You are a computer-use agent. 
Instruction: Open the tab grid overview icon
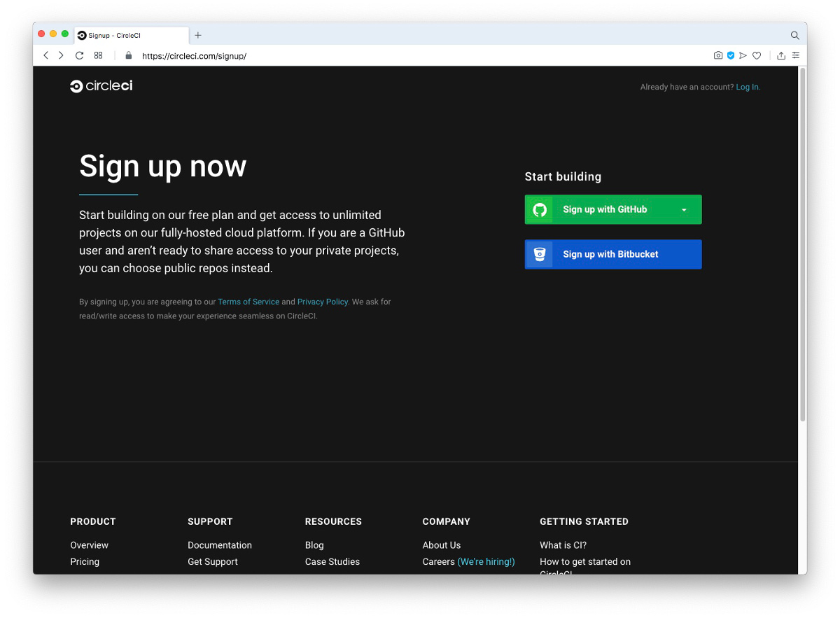99,55
